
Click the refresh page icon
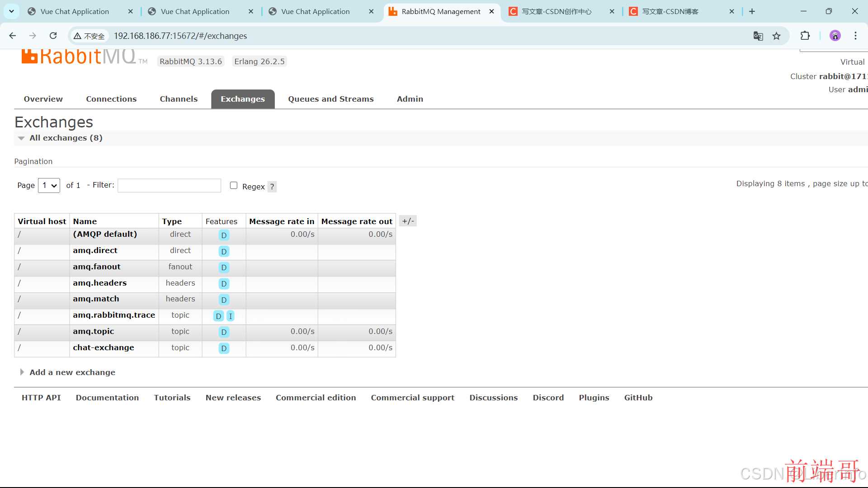[x=53, y=36]
